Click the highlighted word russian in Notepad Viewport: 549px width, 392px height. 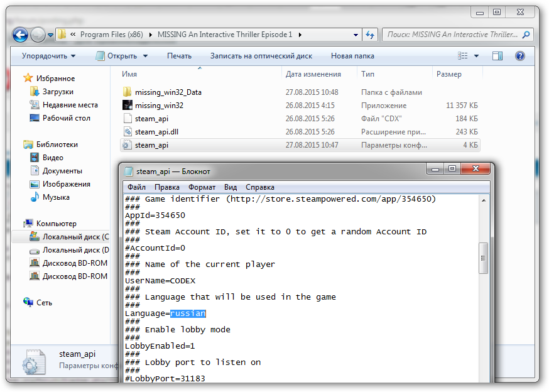point(188,313)
